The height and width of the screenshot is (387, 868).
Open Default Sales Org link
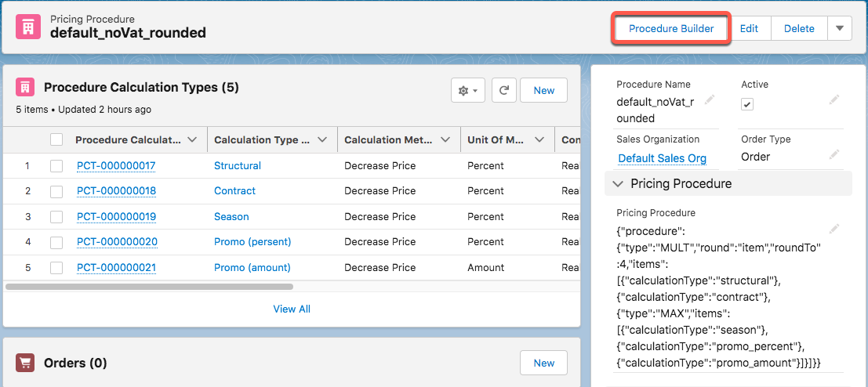662,159
